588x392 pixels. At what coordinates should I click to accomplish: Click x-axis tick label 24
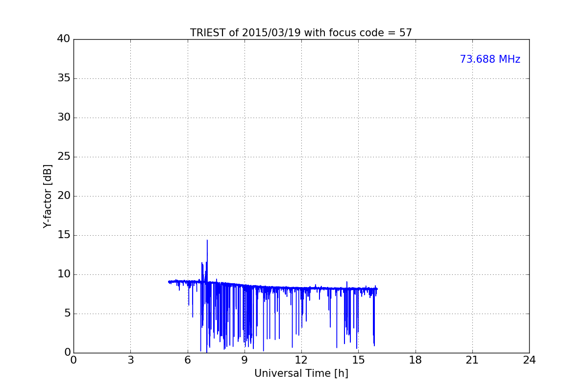[529, 360]
